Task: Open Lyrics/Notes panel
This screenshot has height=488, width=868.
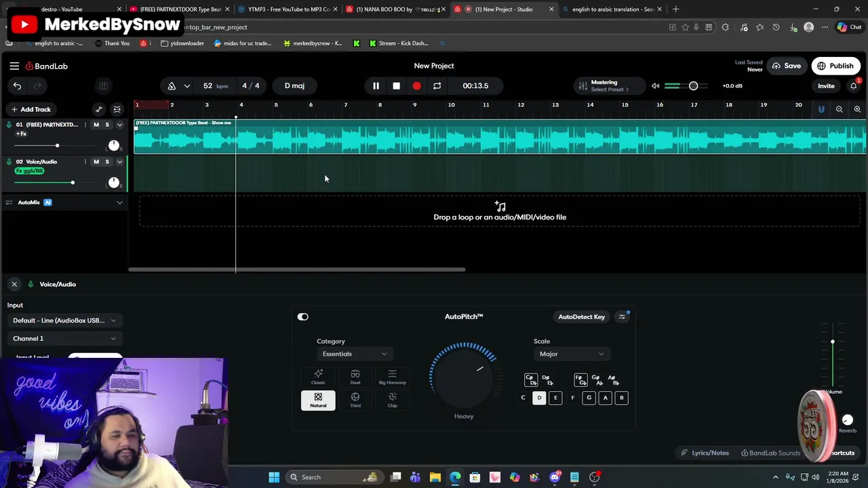Action: 705,453
